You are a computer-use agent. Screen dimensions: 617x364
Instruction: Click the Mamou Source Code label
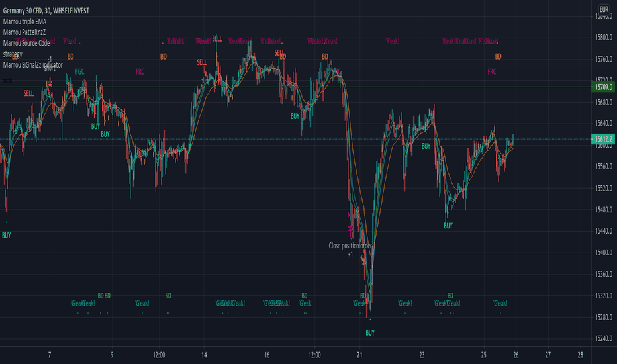pyautogui.click(x=26, y=43)
